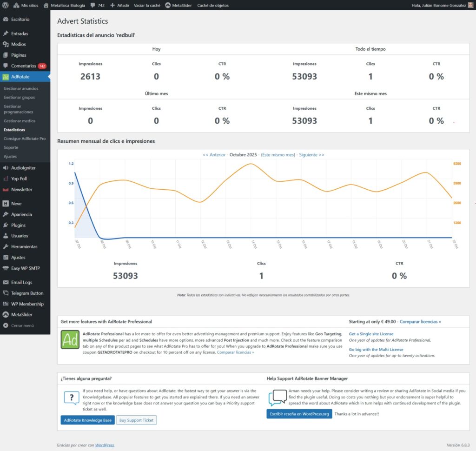The image size is (476, 451).
Task: Click the WordPress logo icon in admin bar
Action: (6, 5)
